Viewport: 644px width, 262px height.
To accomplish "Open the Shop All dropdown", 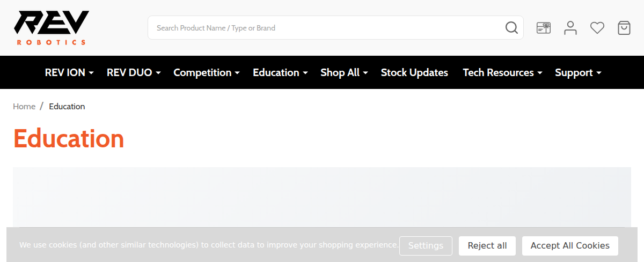I will (344, 73).
